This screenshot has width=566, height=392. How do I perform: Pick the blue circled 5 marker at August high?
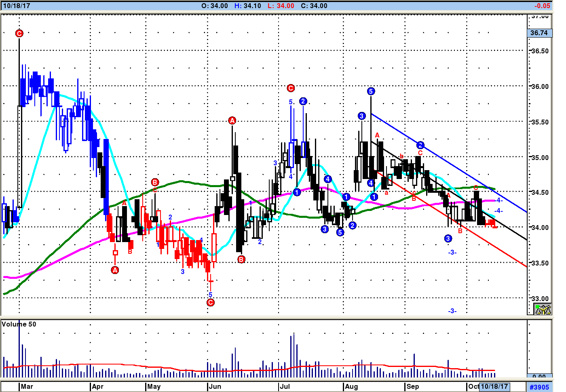point(371,91)
